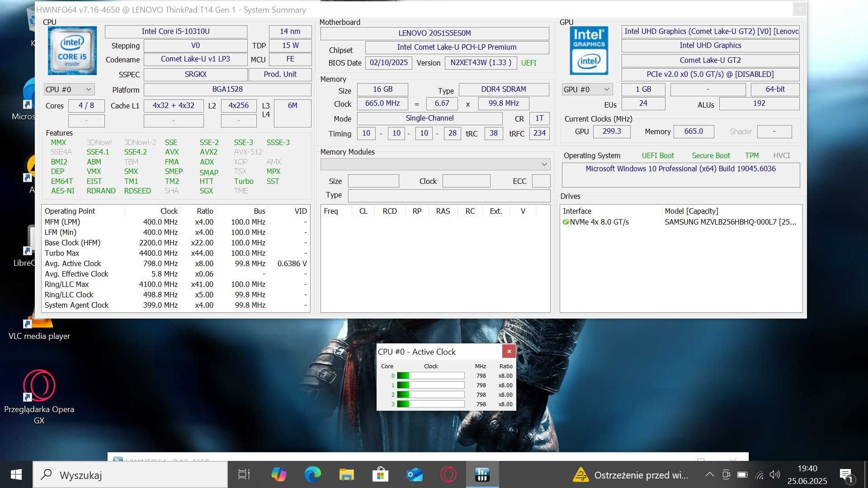
Task: Click the Memory Modules Type field
Action: (x=449, y=195)
